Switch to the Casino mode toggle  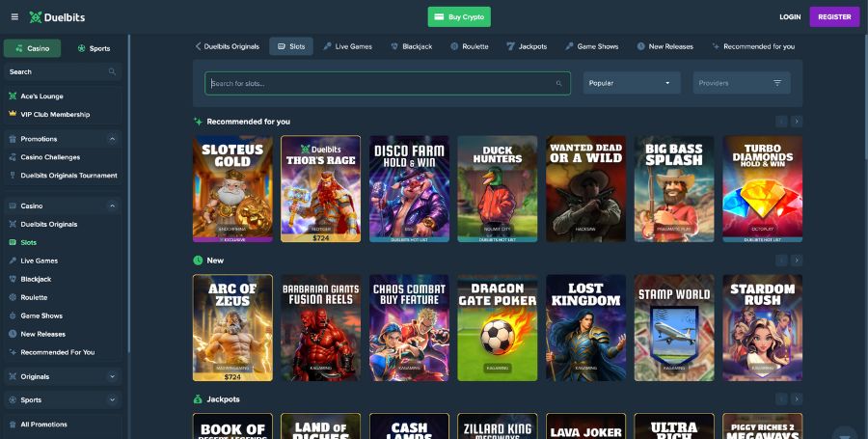pyautogui.click(x=32, y=48)
